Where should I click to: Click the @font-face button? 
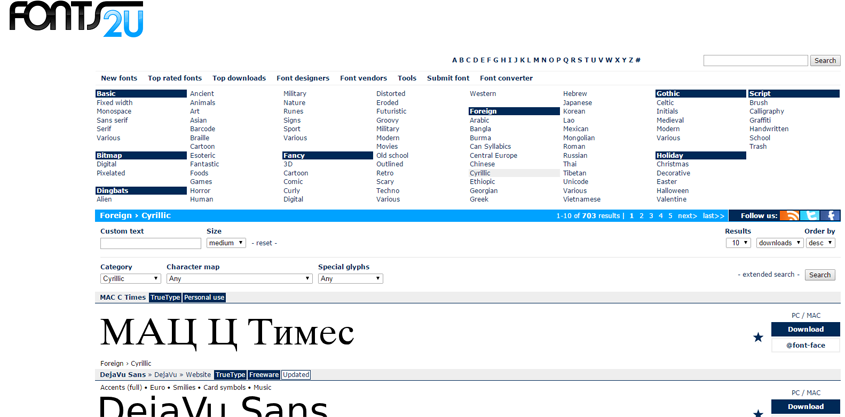coord(805,345)
